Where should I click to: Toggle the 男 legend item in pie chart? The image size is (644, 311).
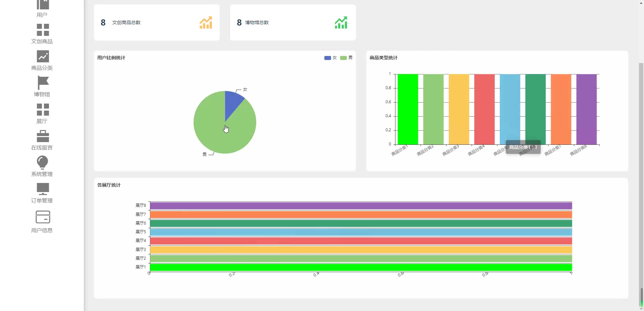346,58
